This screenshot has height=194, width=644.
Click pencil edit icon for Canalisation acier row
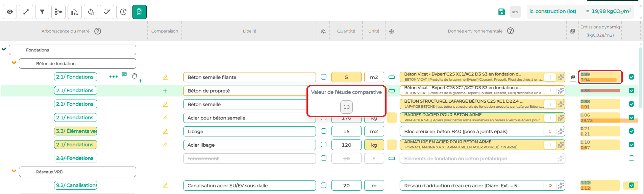(165, 186)
